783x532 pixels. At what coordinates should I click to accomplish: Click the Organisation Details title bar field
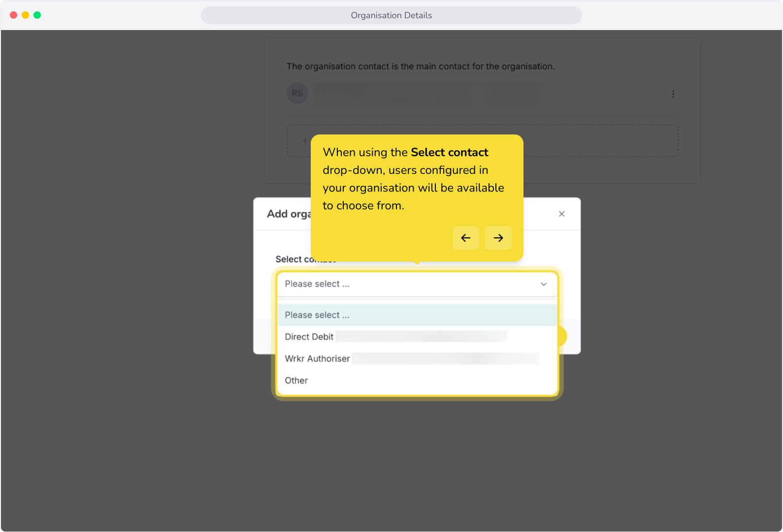coord(391,15)
